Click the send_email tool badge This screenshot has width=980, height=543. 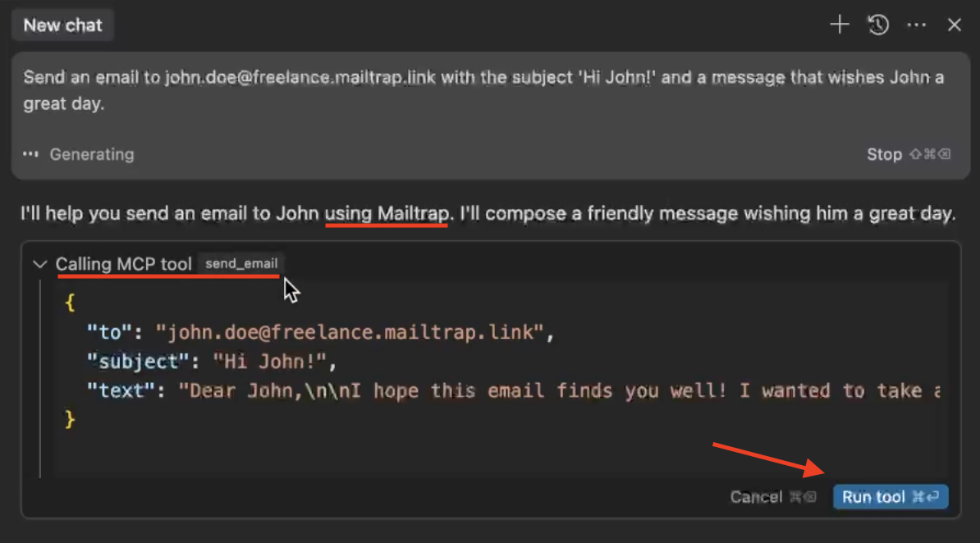click(241, 264)
